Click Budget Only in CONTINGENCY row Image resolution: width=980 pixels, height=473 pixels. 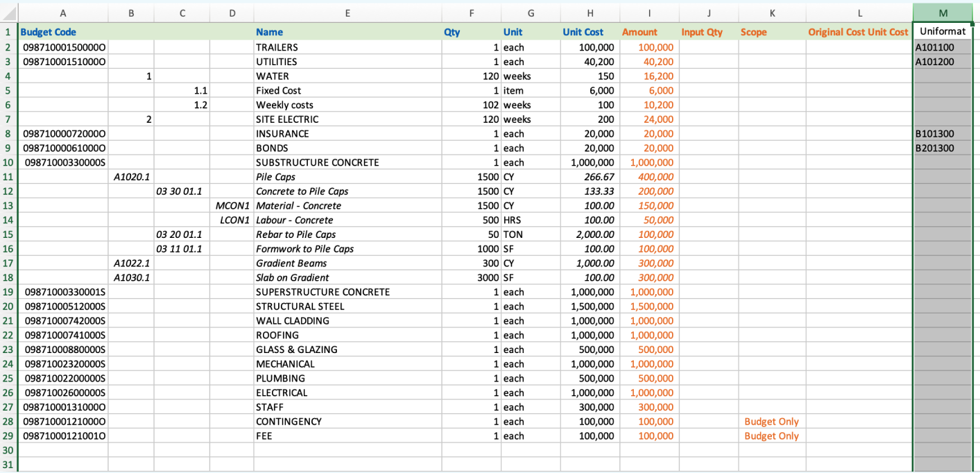pyautogui.click(x=772, y=422)
